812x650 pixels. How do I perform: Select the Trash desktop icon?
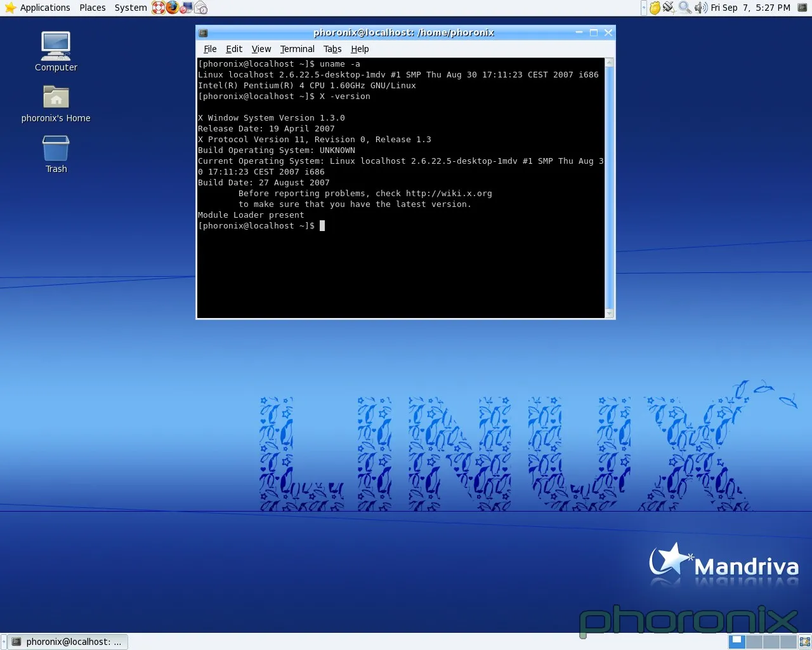[56, 149]
